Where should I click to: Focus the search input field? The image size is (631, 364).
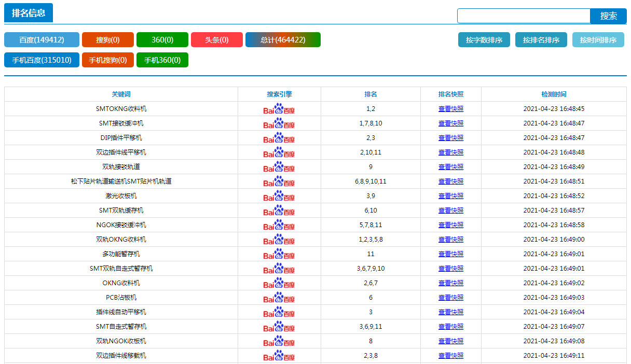tap(524, 16)
